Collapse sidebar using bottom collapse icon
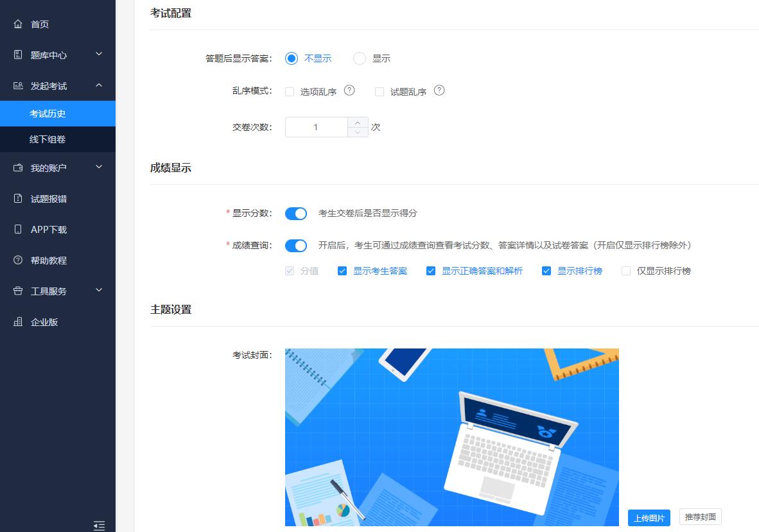 [x=99, y=526]
